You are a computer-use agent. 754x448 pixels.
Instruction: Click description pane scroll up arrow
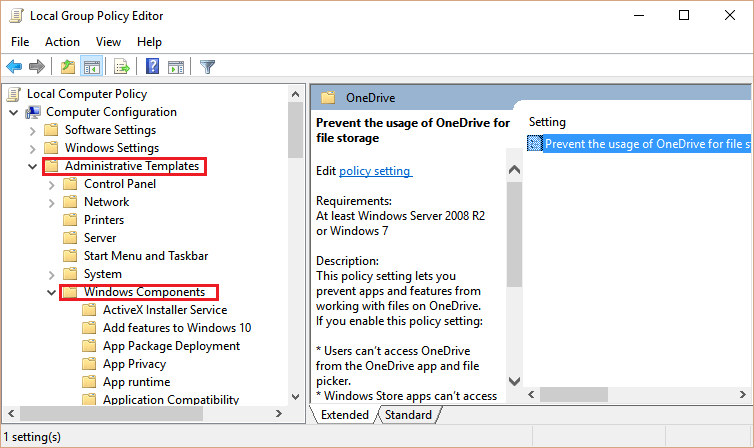(x=515, y=170)
